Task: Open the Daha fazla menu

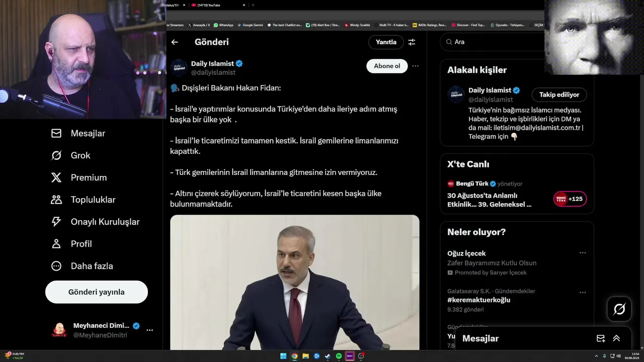Action: tap(82, 266)
